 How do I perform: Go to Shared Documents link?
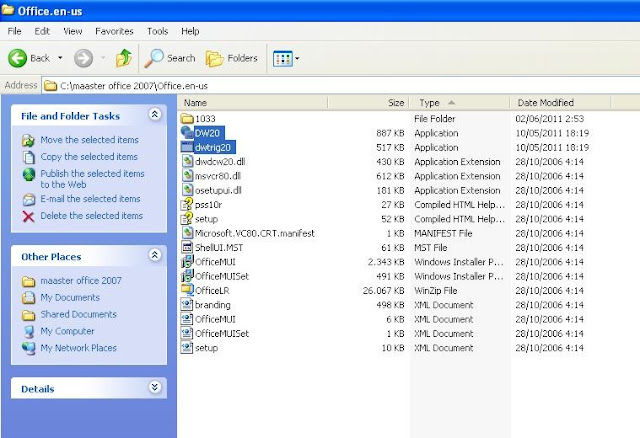[x=78, y=314]
